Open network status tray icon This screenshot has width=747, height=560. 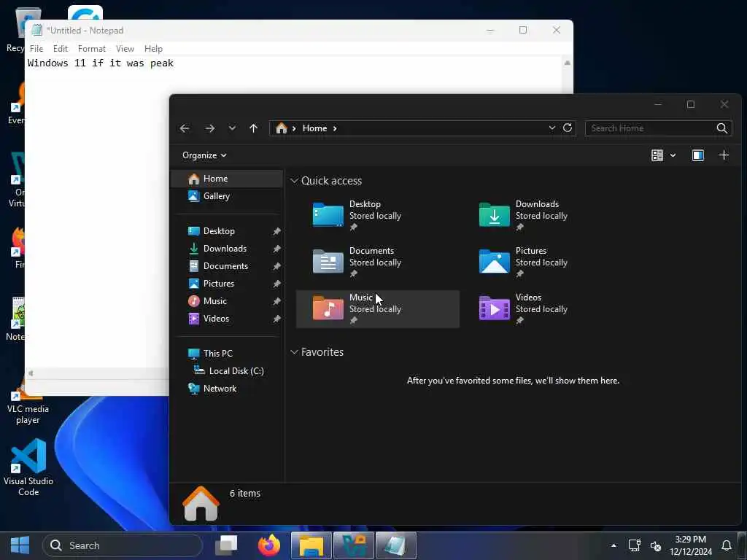click(635, 545)
